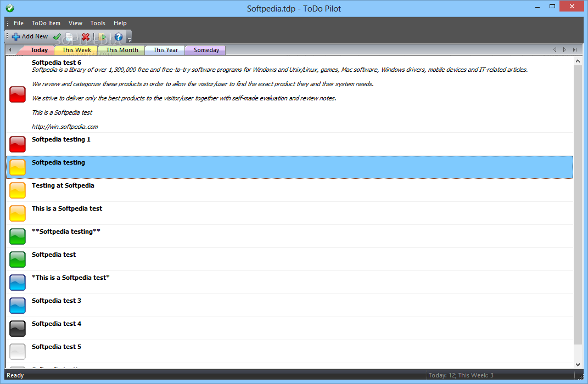Open the View menu
Image resolution: width=588 pixels, height=384 pixels.
pyautogui.click(x=75, y=23)
